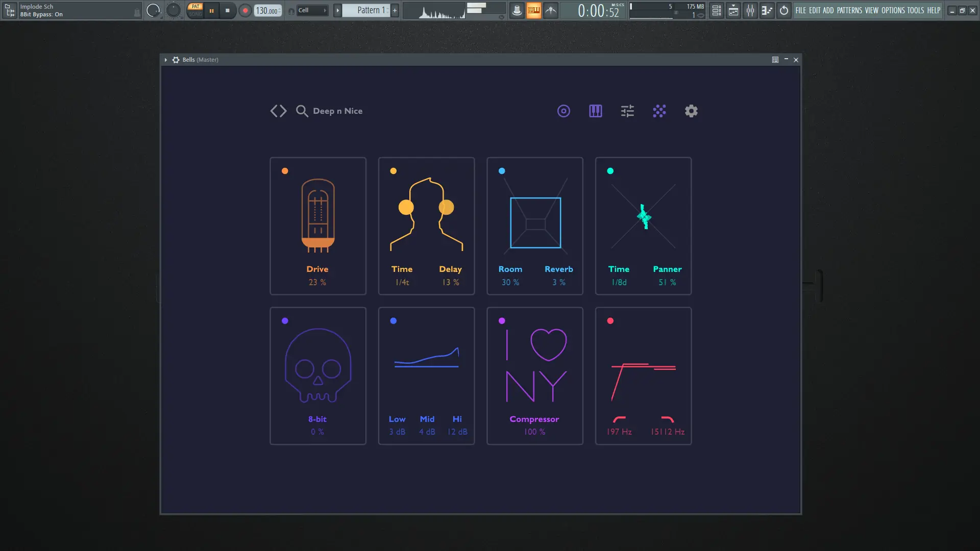Toggle the Reverb effect power dot

(502, 171)
